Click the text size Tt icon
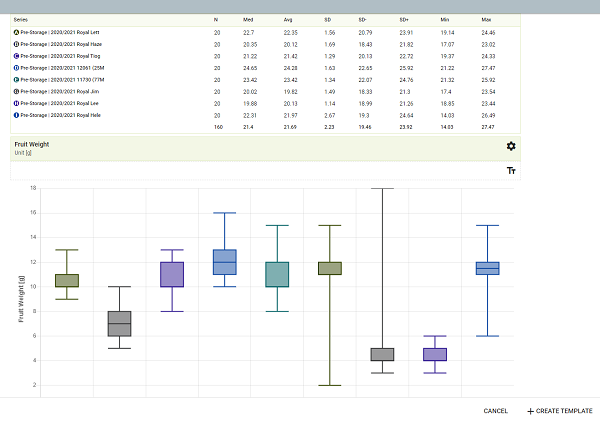Viewport: 600px width, 425px height. pos(511,171)
